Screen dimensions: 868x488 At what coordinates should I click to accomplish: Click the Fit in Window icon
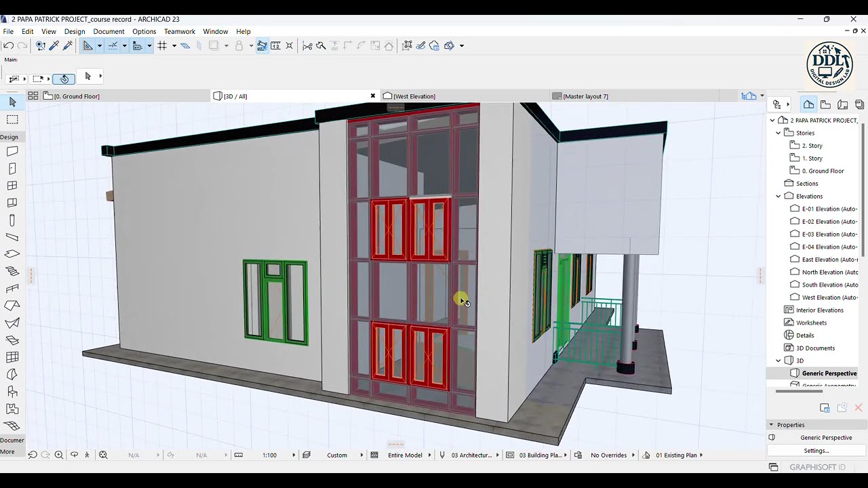click(103, 455)
